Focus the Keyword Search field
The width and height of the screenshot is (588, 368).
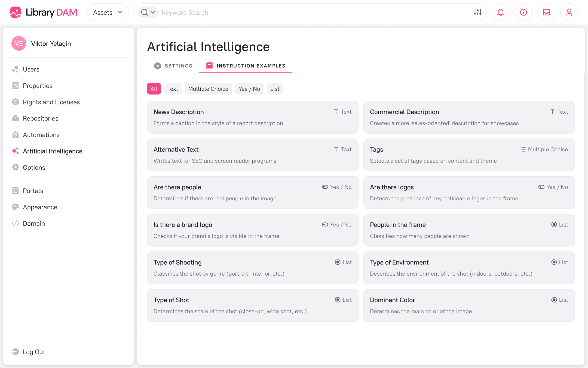tap(313, 13)
